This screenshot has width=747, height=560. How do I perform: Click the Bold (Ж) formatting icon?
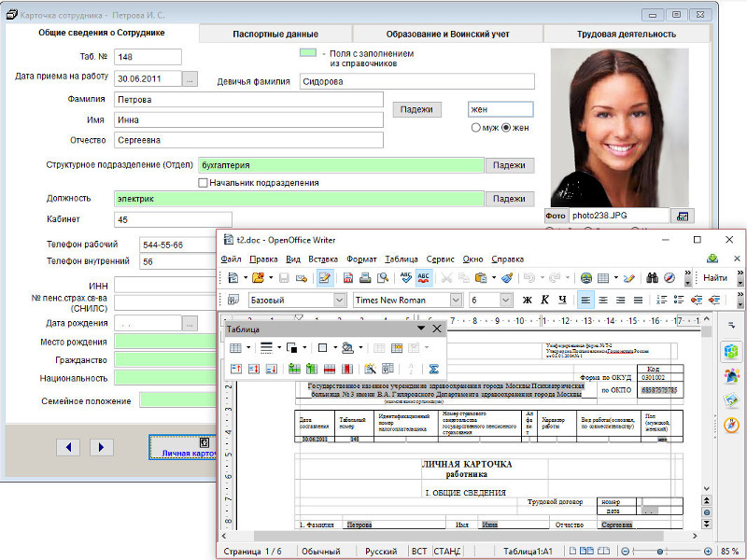pyautogui.click(x=528, y=300)
